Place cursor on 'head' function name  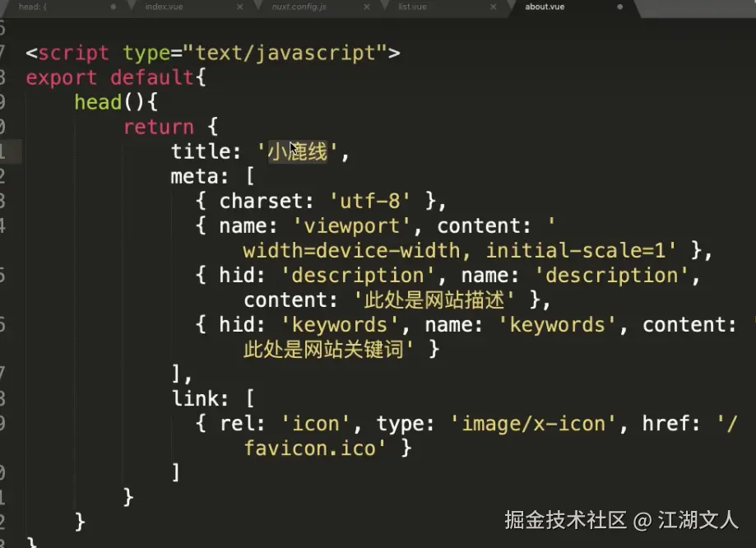coord(98,102)
